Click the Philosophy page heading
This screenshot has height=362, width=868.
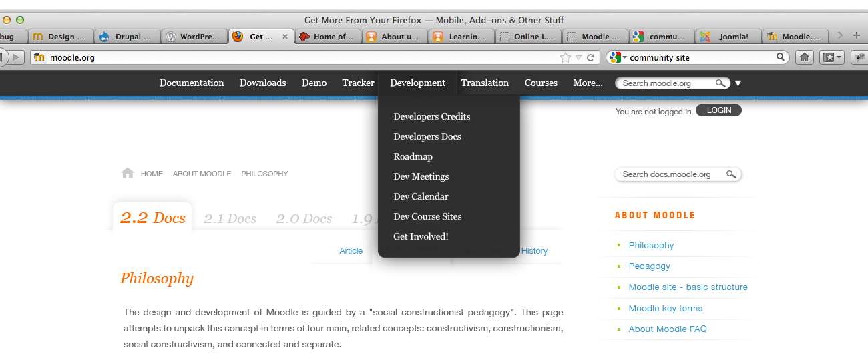157,279
